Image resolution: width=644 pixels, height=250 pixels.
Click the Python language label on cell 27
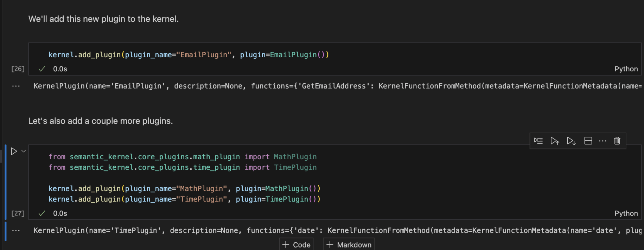626,213
